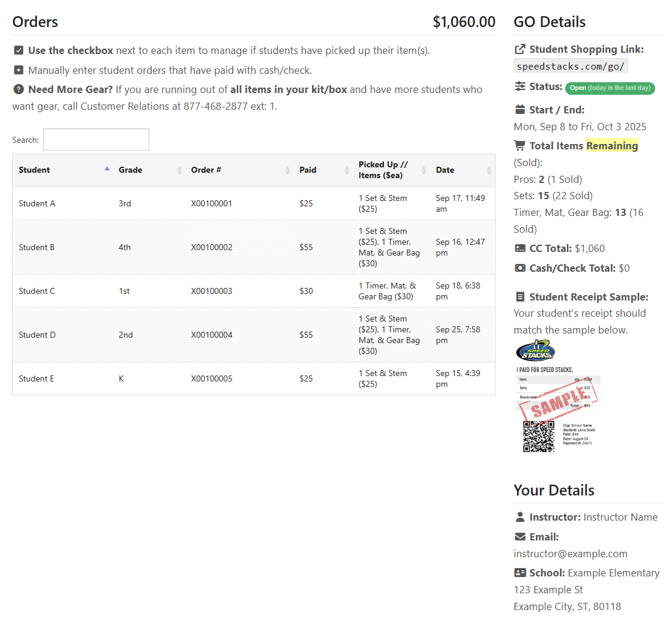Viewport: 672px width, 625px height.
Task: Click into the Search input field
Action: coord(96,140)
